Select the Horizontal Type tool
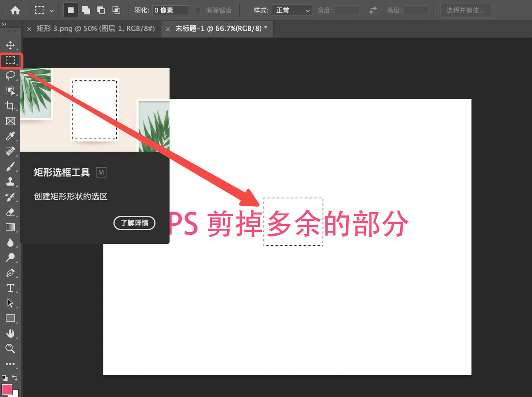Viewport: 532px width, 397px height. tap(10, 288)
